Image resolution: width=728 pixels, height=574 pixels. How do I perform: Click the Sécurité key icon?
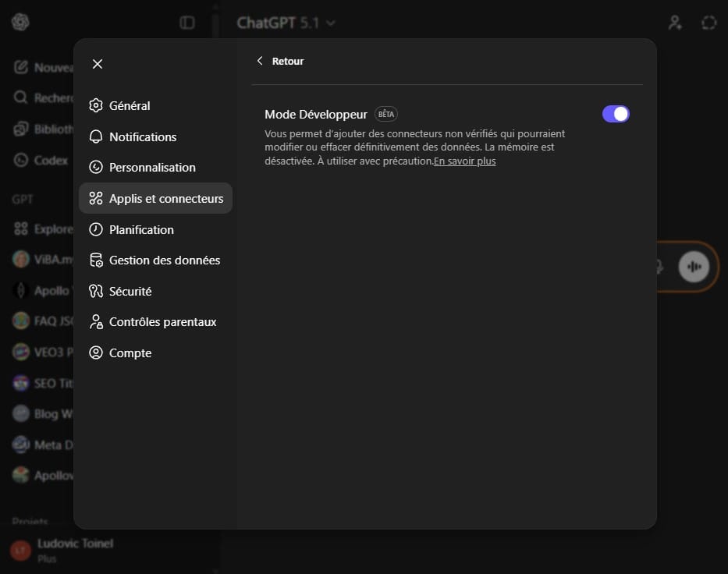click(96, 291)
